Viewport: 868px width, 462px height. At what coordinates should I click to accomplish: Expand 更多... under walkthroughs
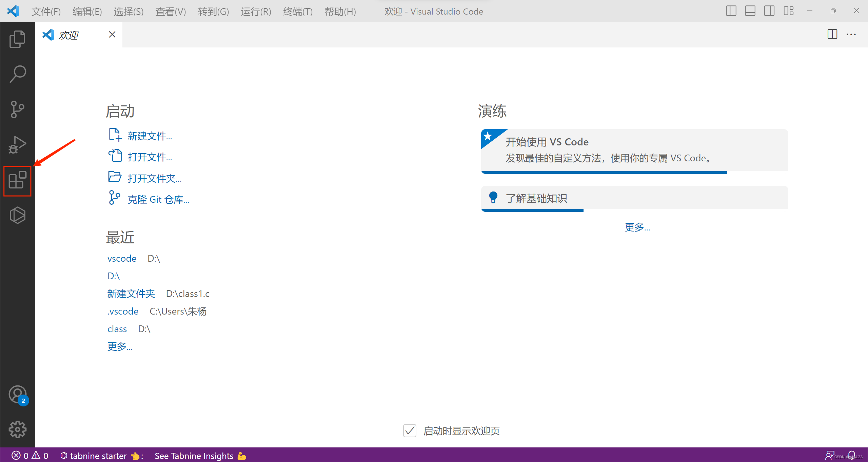[x=637, y=227]
